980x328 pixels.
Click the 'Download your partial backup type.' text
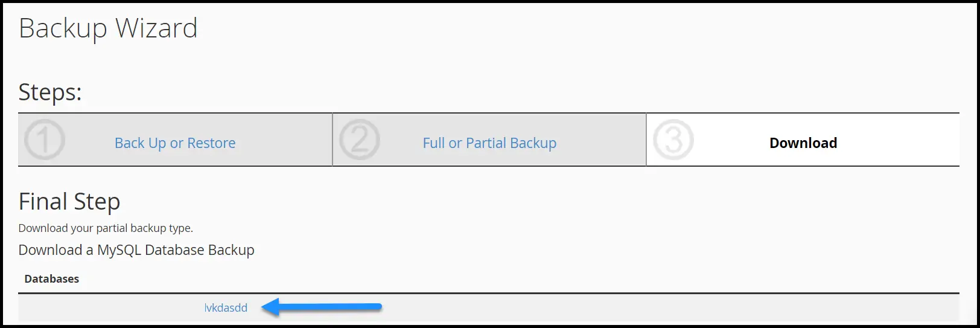106,228
